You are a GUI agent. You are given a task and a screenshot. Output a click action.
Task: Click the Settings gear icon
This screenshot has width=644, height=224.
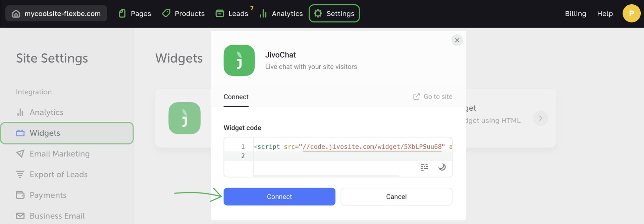[318, 13]
